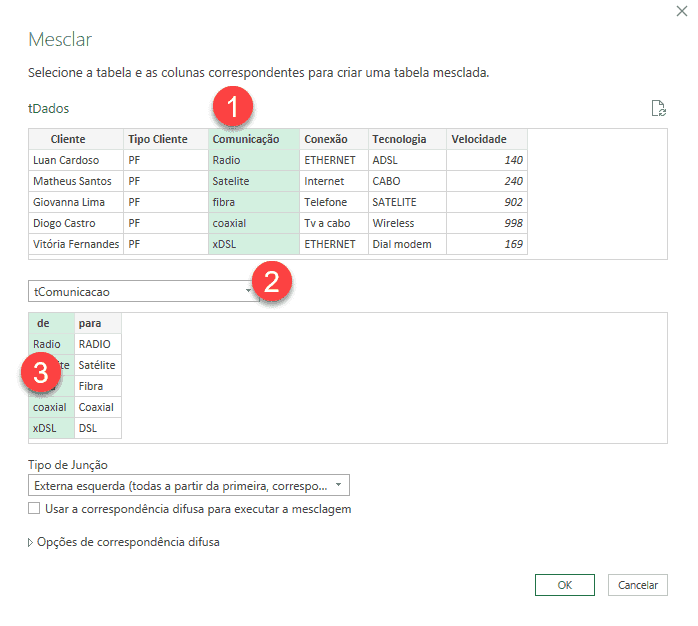Click the Fibra cell in para column

pyautogui.click(x=98, y=386)
